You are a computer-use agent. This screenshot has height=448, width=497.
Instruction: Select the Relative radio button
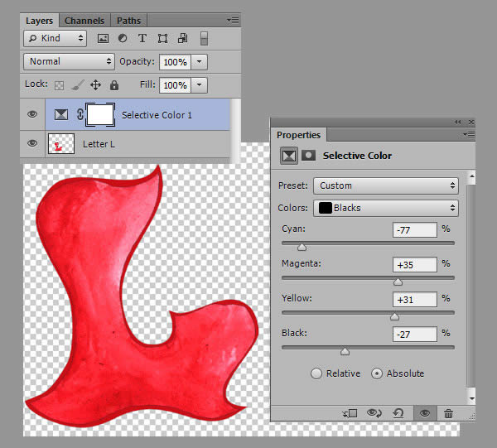pos(316,373)
